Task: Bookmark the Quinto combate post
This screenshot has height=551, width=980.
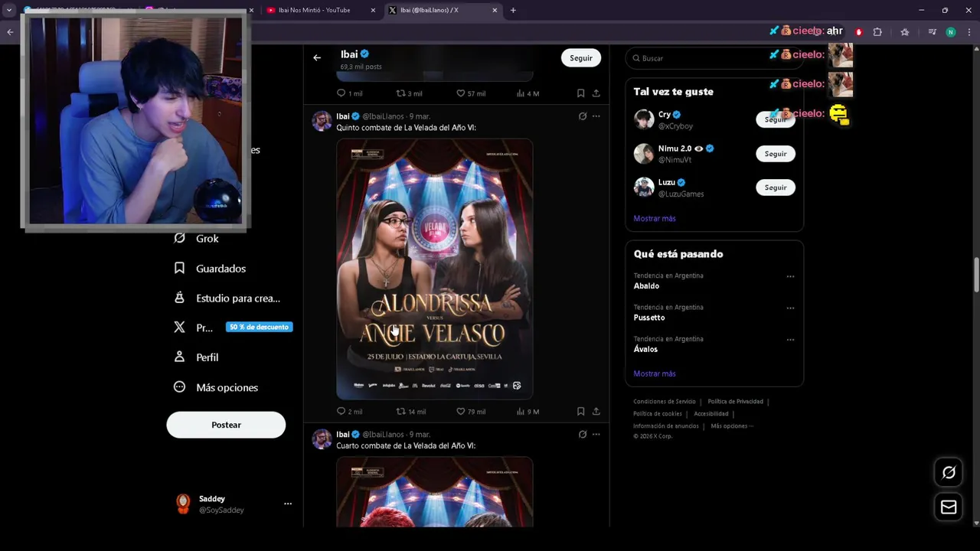Action: (580, 411)
